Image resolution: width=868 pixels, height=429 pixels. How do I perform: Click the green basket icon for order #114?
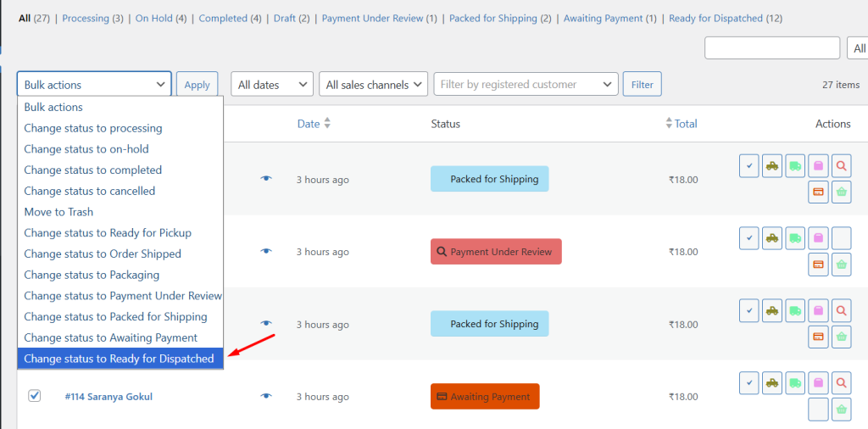pos(841,410)
